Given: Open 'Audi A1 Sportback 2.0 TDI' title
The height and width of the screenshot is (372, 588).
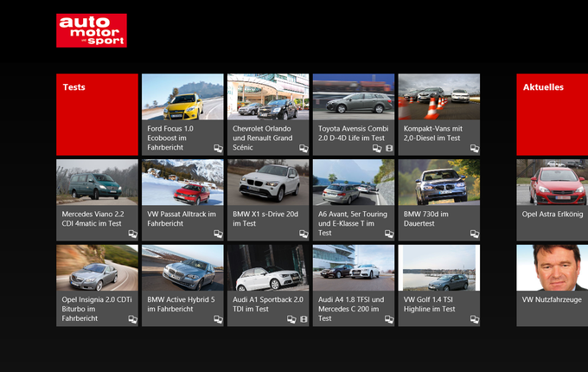Looking at the screenshot, I should (x=268, y=305).
